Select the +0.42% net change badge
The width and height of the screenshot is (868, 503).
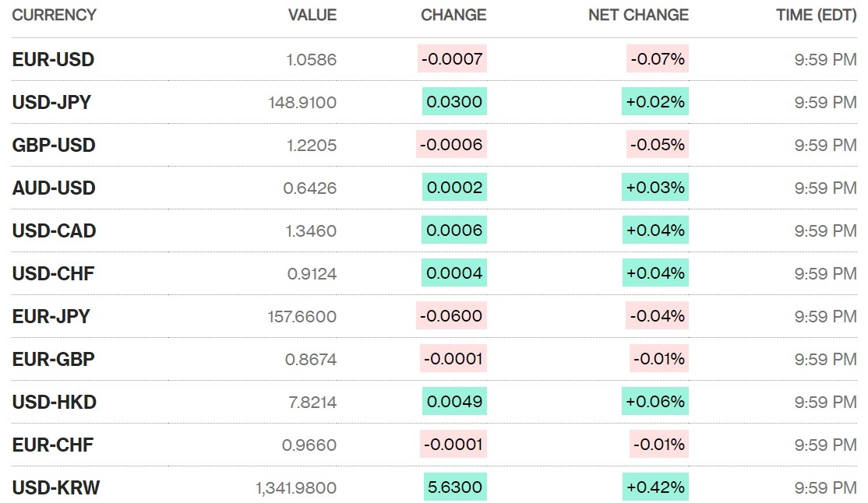pyautogui.click(x=655, y=487)
